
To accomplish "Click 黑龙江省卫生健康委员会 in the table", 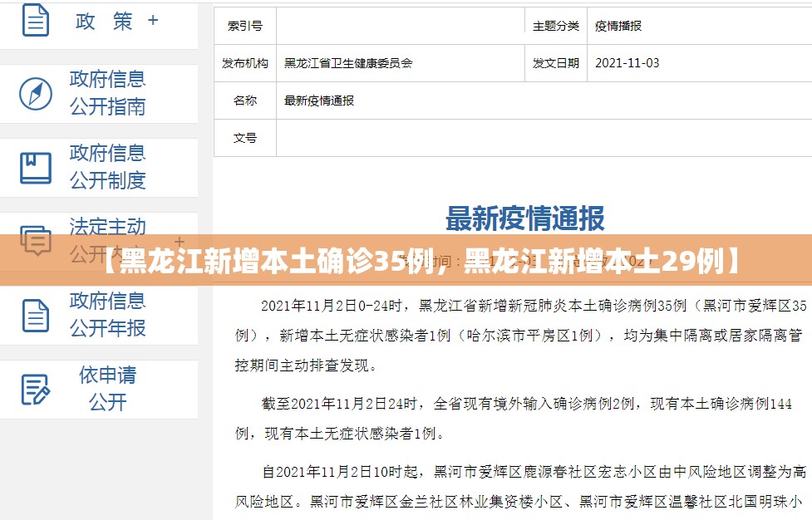I will [x=348, y=63].
